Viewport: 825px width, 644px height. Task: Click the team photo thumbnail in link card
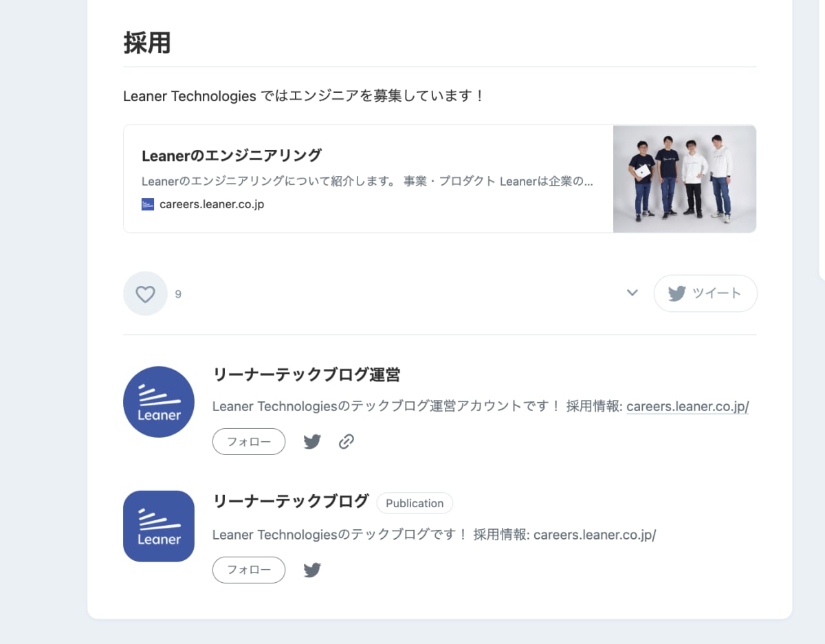click(x=685, y=179)
